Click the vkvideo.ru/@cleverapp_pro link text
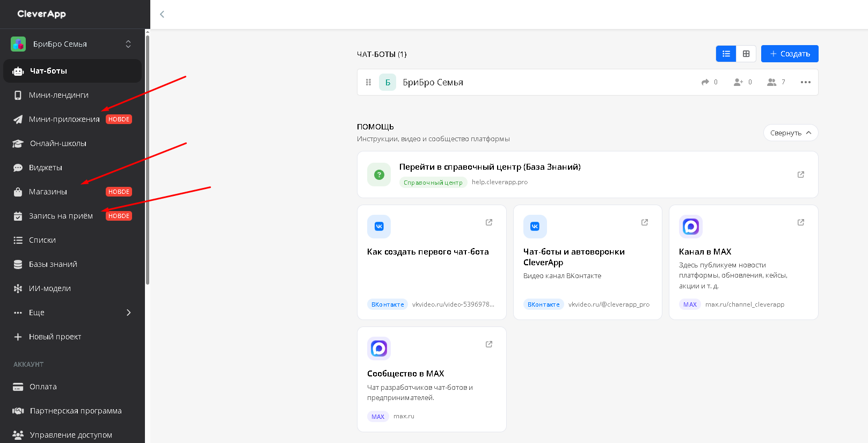Screen dimensions: 868x443 pyautogui.click(x=609, y=304)
